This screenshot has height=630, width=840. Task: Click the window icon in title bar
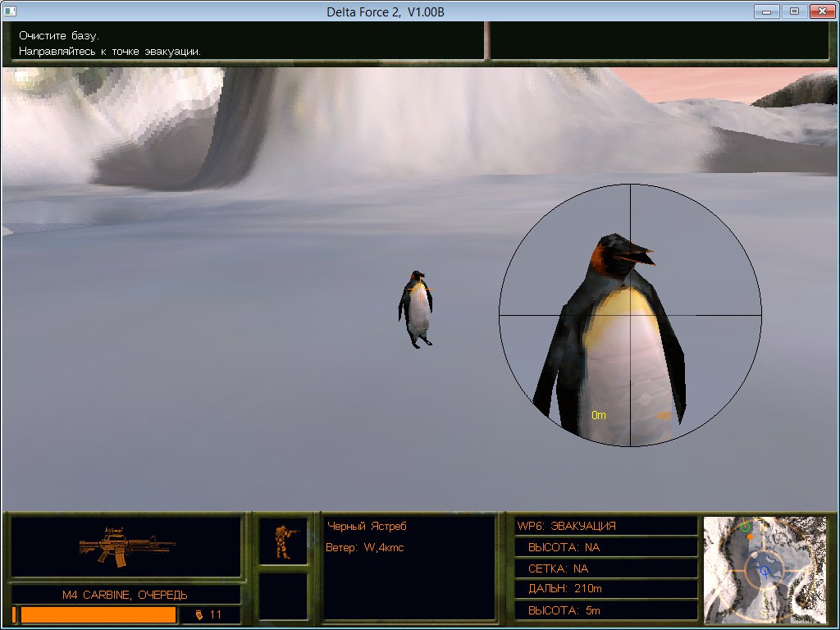10,11
